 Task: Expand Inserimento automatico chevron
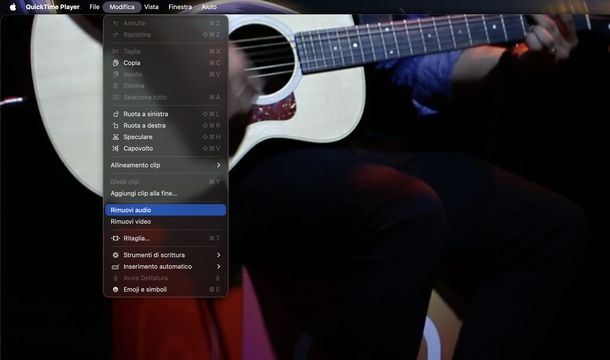point(219,267)
